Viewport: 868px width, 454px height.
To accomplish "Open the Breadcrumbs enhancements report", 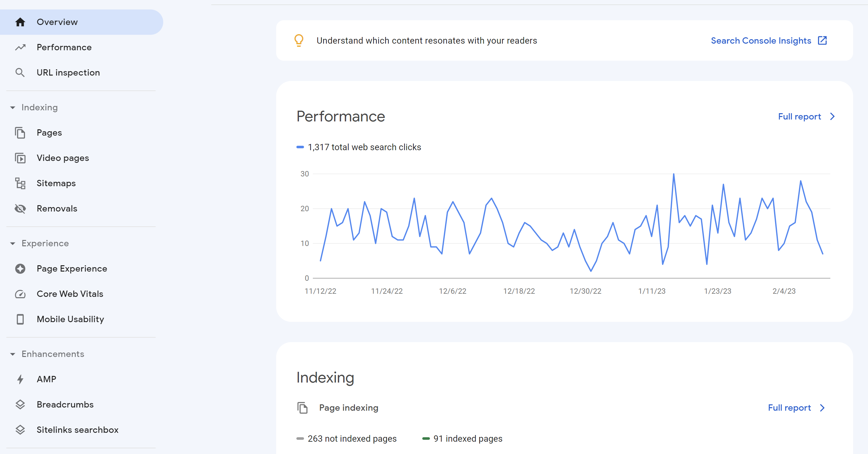I will point(82,404).
